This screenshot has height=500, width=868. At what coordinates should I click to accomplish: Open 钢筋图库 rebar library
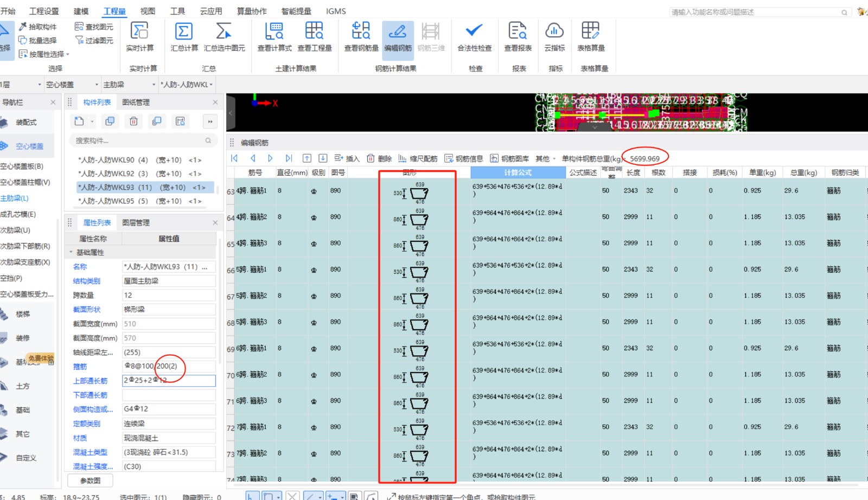509,158
